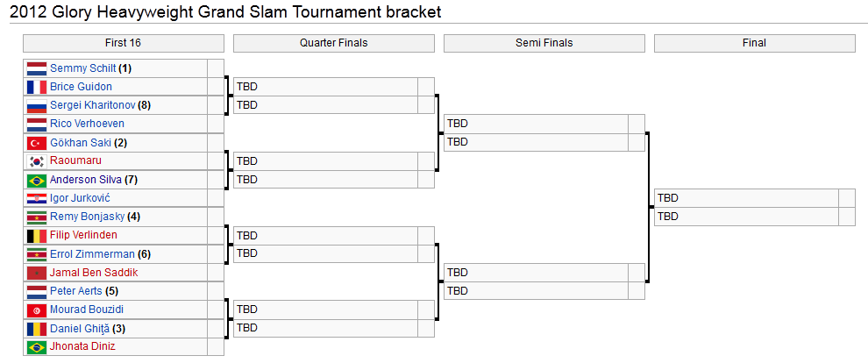Click the Turkish flag beside Gökhan Saki

tap(36, 143)
